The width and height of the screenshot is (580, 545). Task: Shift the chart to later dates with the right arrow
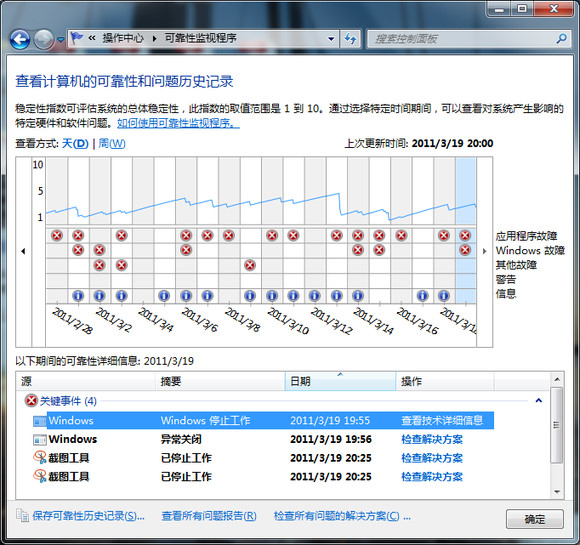[485, 251]
